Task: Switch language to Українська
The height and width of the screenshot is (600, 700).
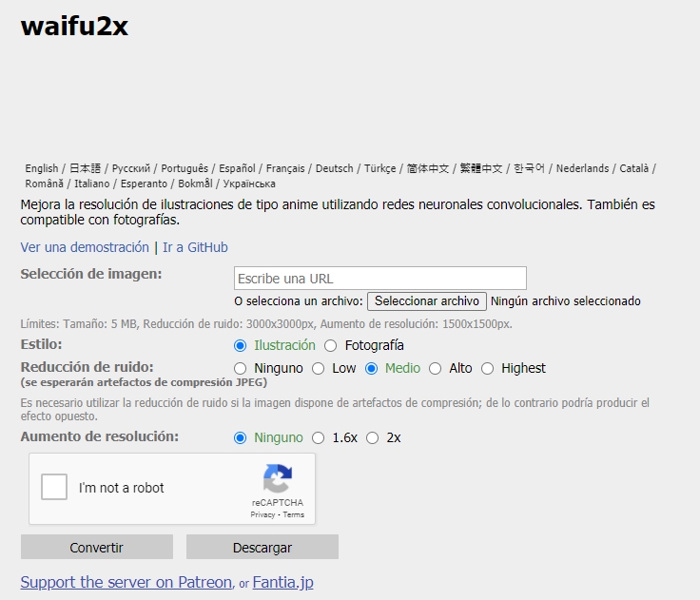Action: (249, 184)
